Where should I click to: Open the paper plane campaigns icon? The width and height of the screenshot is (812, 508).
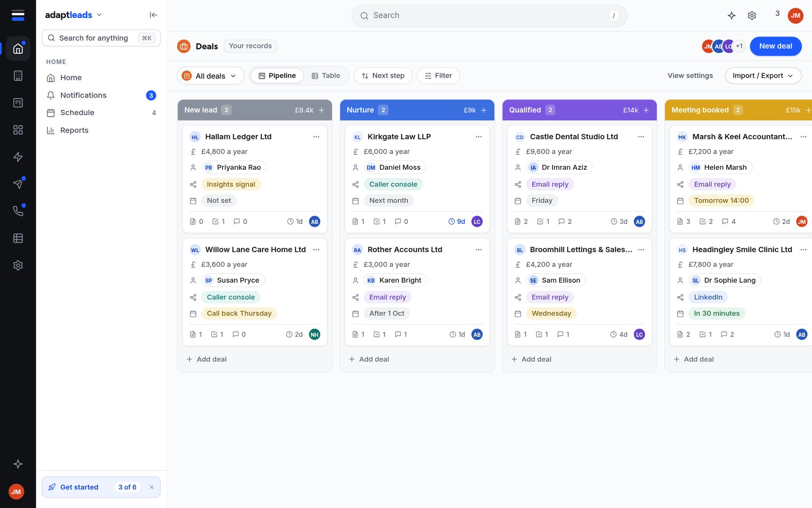click(x=18, y=184)
